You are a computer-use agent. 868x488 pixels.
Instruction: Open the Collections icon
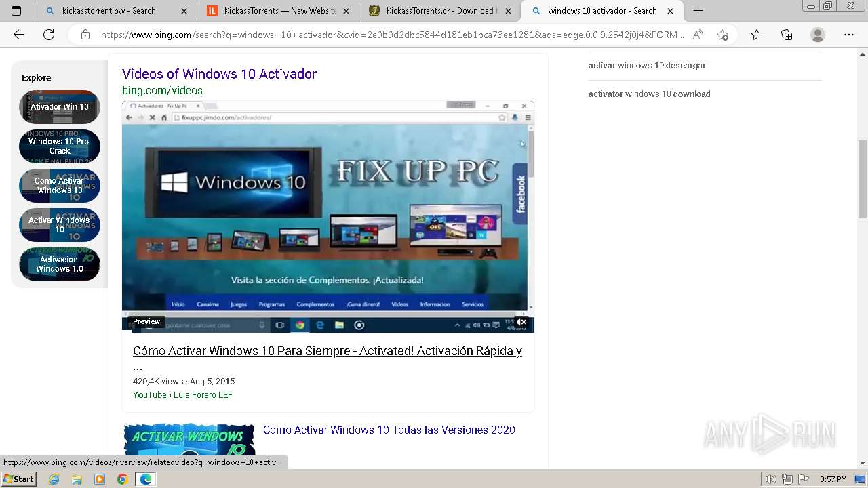[787, 35]
